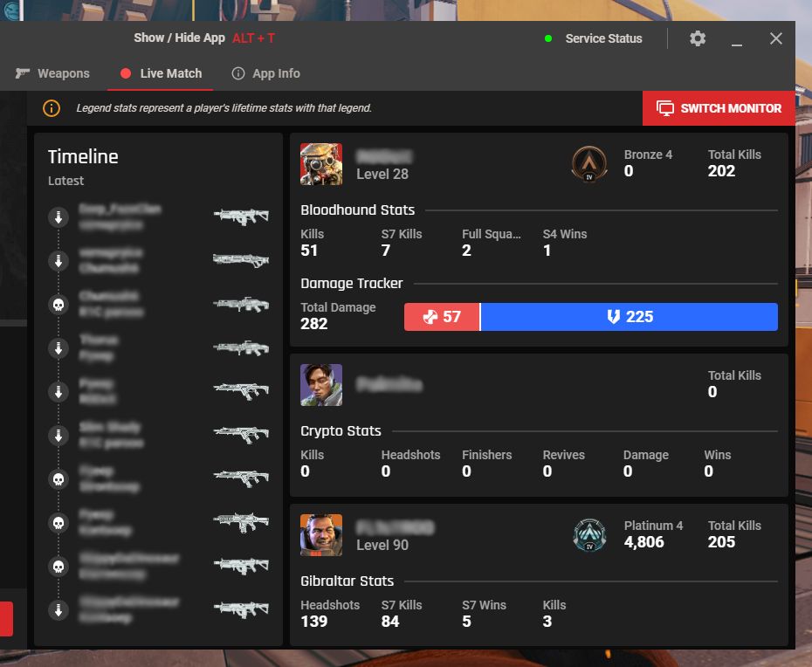The height and width of the screenshot is (667, 812).
Task: Click the first skull icon in the Timeline
Action: [x=58, y=305]
